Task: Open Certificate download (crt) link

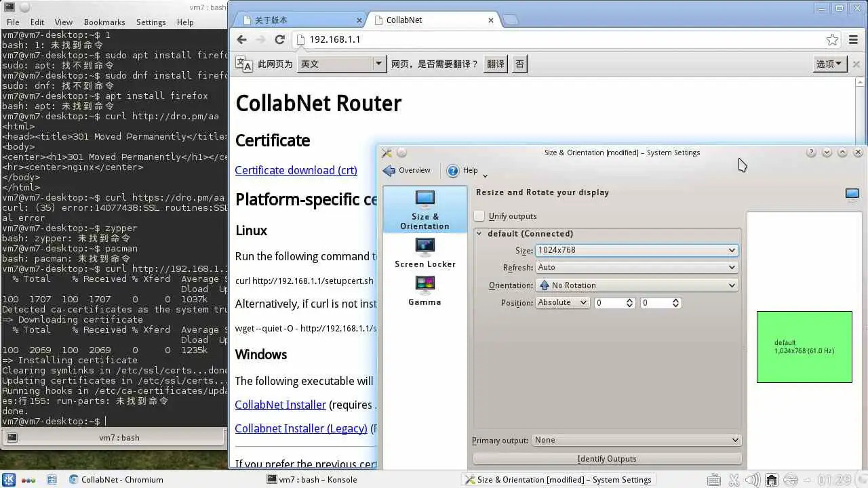Action: click(296, 170)
